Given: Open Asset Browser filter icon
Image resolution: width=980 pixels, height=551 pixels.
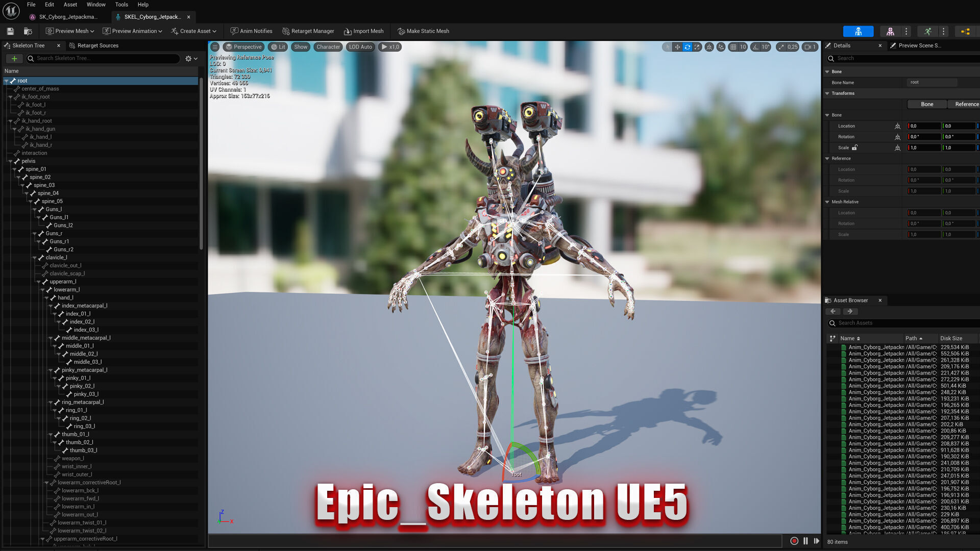Looking at the screenshot, I should (x=832, y=338).
